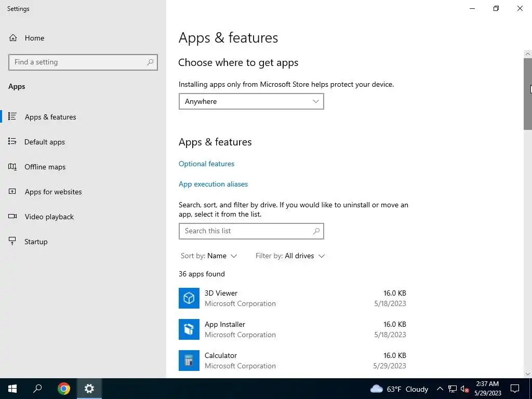The height and width of the screenshot is (399, 532).
Task: Click the network icon in system tray
Action: point(453,389)
